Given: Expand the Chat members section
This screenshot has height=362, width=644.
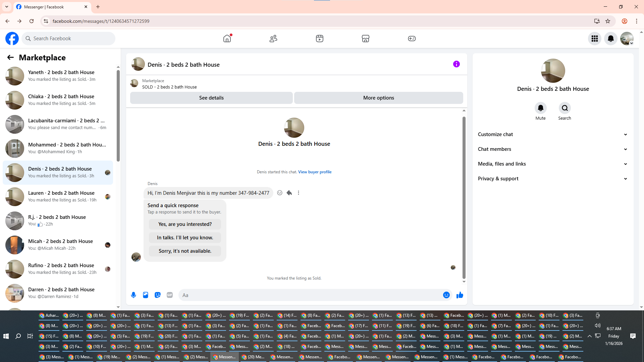Looking at the screenshot, I should point(552,149).
